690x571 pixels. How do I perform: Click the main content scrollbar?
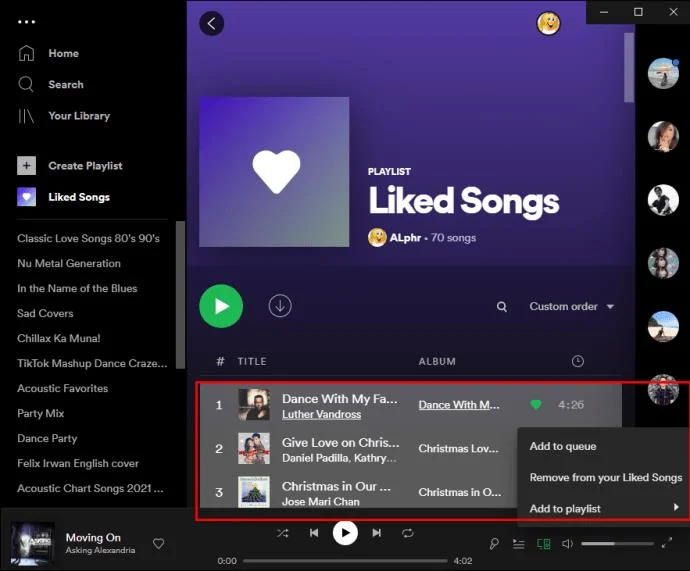[629, 67]
